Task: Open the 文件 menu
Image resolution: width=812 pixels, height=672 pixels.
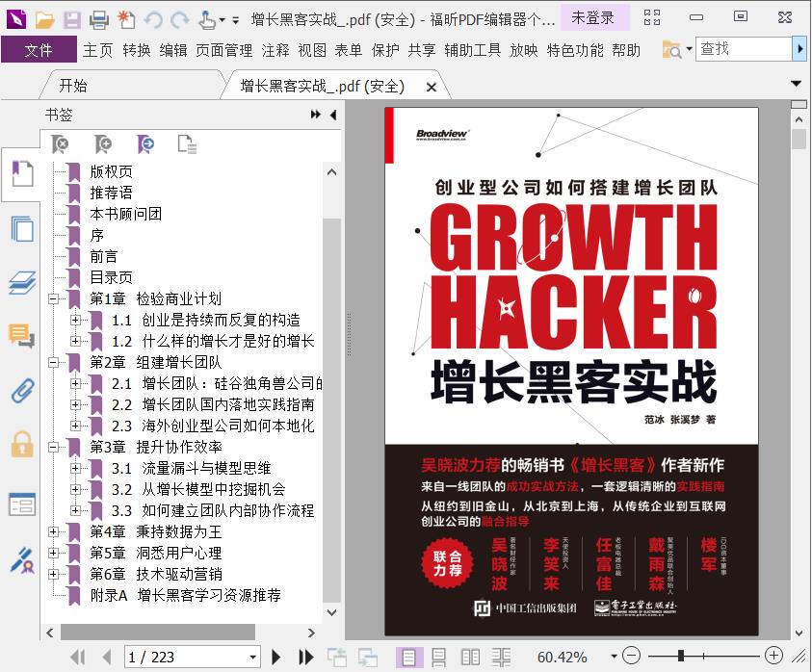Action: click(39, 50)
